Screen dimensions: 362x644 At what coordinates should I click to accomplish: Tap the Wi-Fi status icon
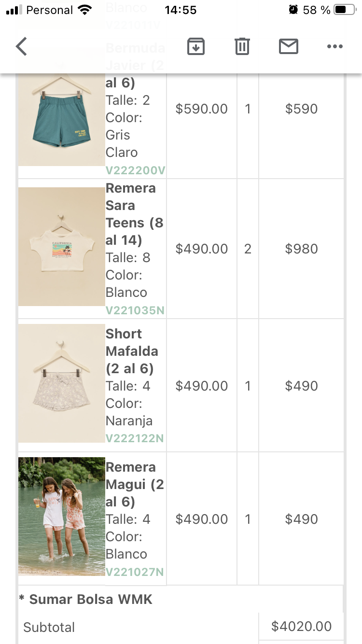[x=85, y=10]
